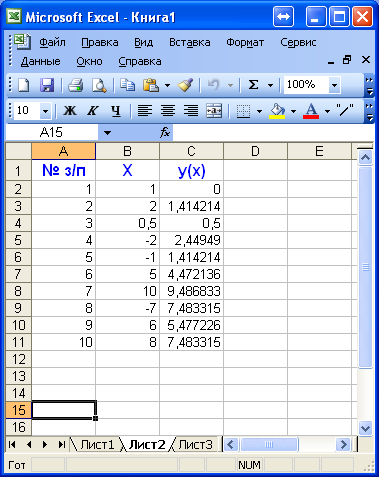
Task: Center align cell text
Action: 168,111
